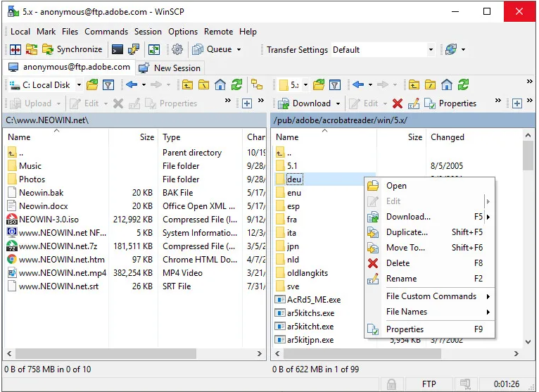Refresh the local panel directory
This screenshot has width=539, height=392.
[237, 85]
